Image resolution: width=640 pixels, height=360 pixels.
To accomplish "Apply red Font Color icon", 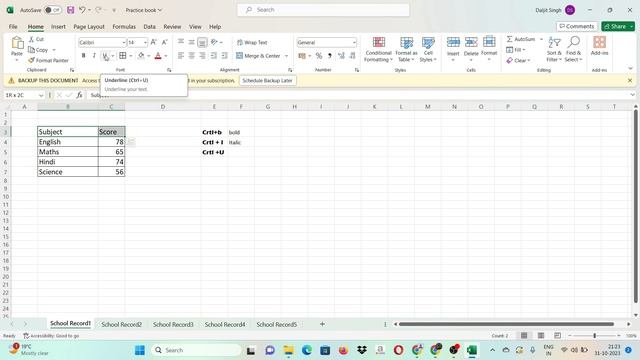I will 158,56.
